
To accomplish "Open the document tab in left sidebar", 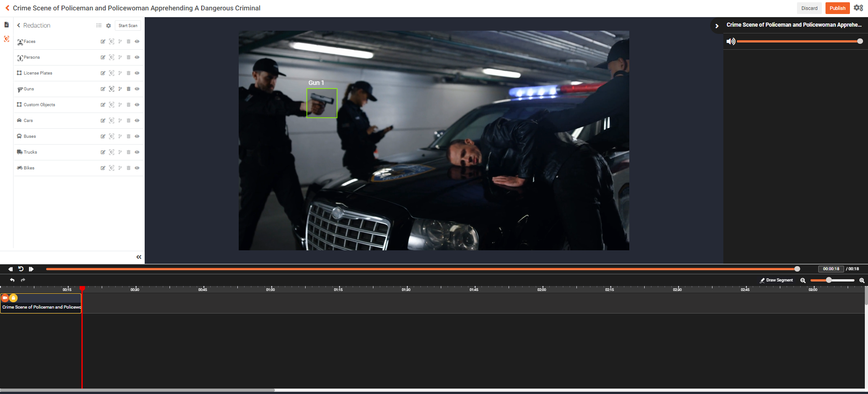I will [6, 25].
